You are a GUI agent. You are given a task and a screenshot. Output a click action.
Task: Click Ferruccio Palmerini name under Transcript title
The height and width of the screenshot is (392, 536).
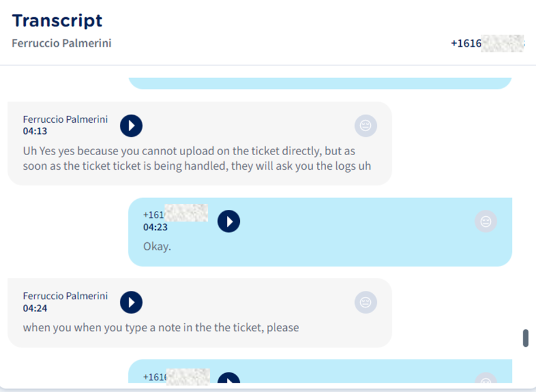pos(61,43)
